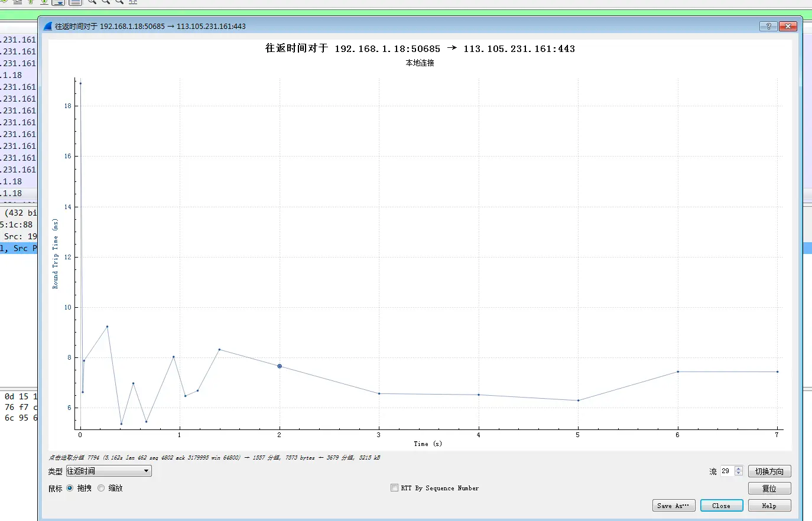Open the Save As dialog
Viewport: 812px width, 521px height.
673,506
